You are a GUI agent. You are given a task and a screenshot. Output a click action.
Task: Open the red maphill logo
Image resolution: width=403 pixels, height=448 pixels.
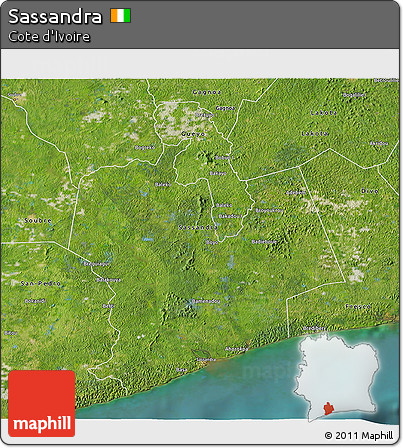42,403
